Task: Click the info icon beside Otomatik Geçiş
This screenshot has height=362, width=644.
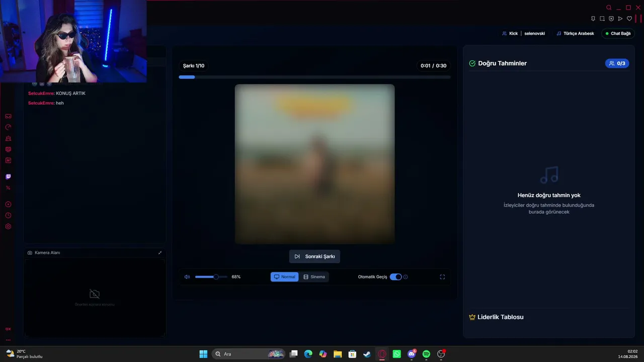Action: click(406, 277)
